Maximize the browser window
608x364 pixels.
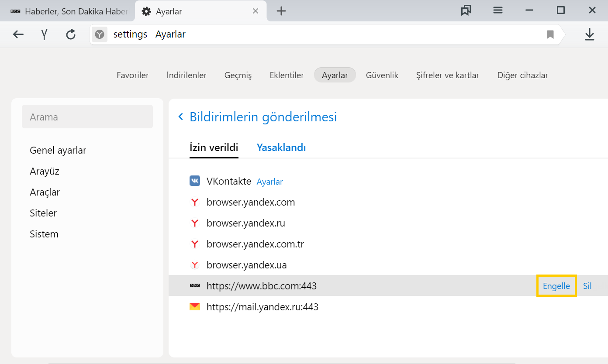(x=561, y=10)
